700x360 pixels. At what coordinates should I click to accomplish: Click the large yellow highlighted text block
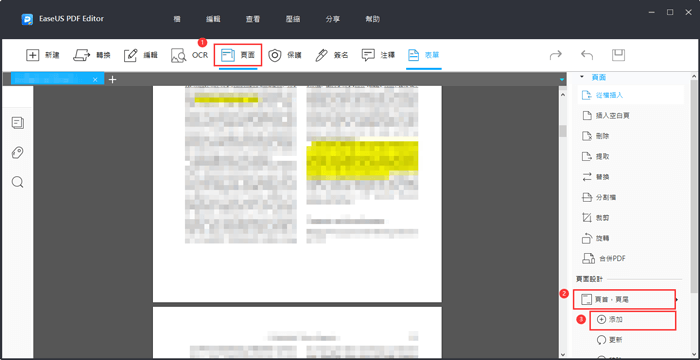[x=362, y=160]
